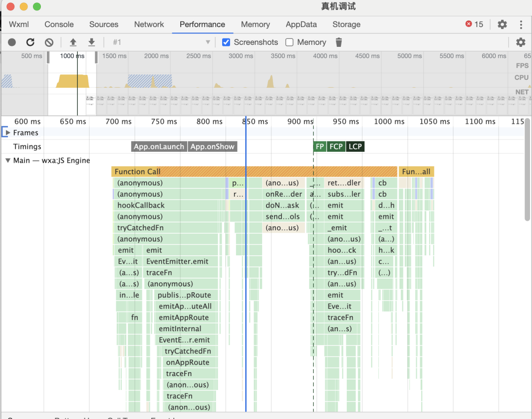Select the Network tab
This screenshot has height=419, width=532.
click(149, 25)
